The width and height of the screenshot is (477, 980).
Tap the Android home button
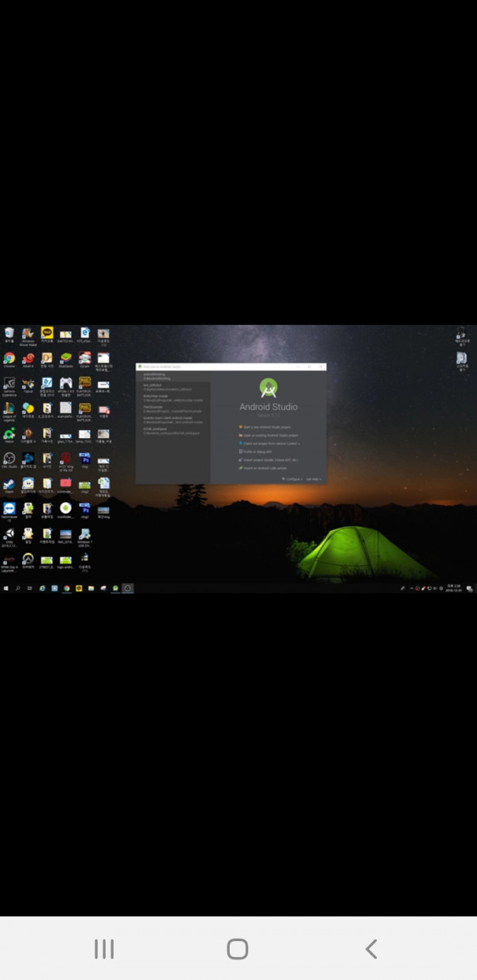[238, 948]
